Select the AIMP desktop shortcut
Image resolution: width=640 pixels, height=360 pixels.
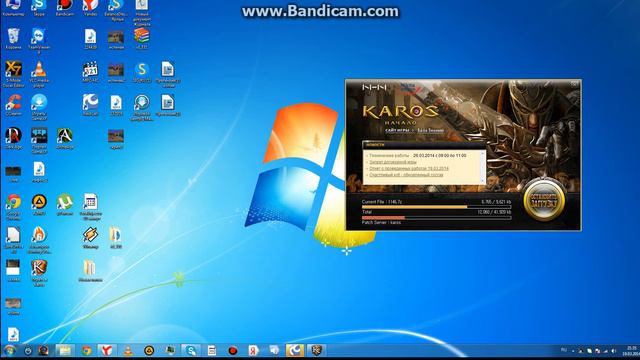coord(39,205)
